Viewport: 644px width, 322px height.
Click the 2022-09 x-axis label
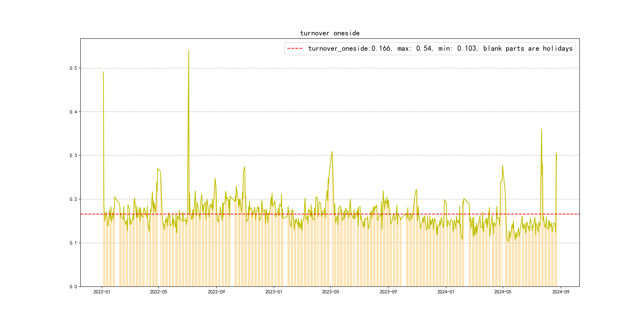click(216, 292)
